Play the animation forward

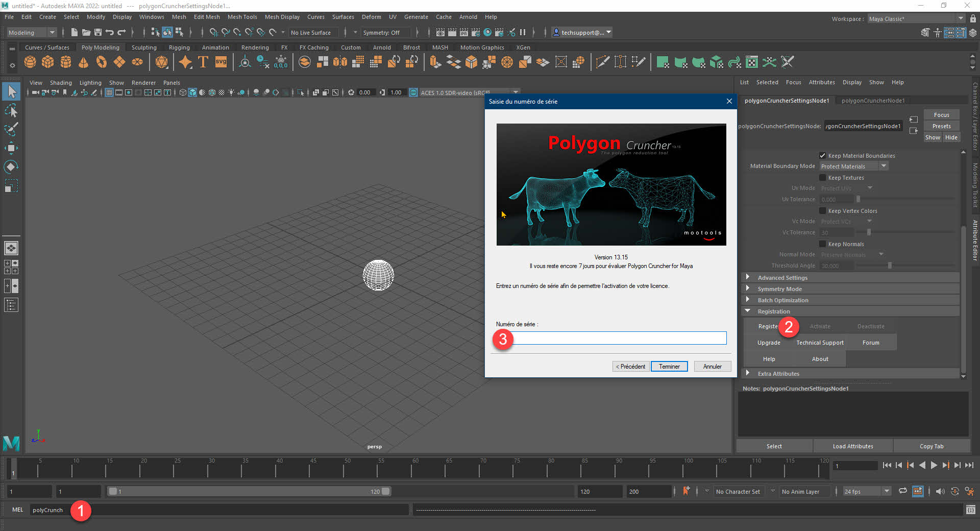coord(934,465)
